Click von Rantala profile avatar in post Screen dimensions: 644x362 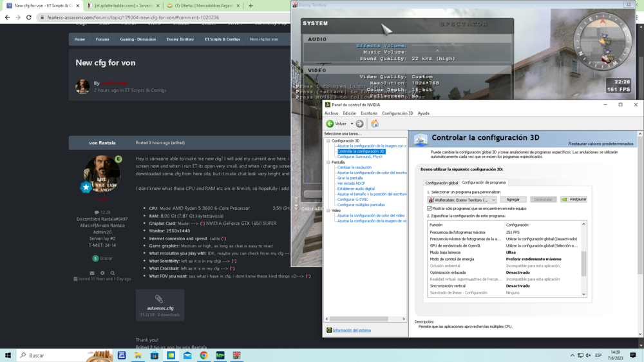tap(102, 174)
